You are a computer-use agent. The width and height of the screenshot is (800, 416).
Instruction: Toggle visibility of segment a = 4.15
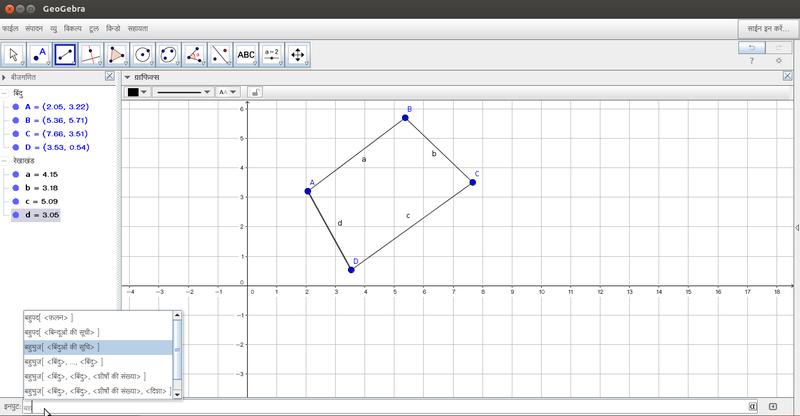click(x=16, y=174)
